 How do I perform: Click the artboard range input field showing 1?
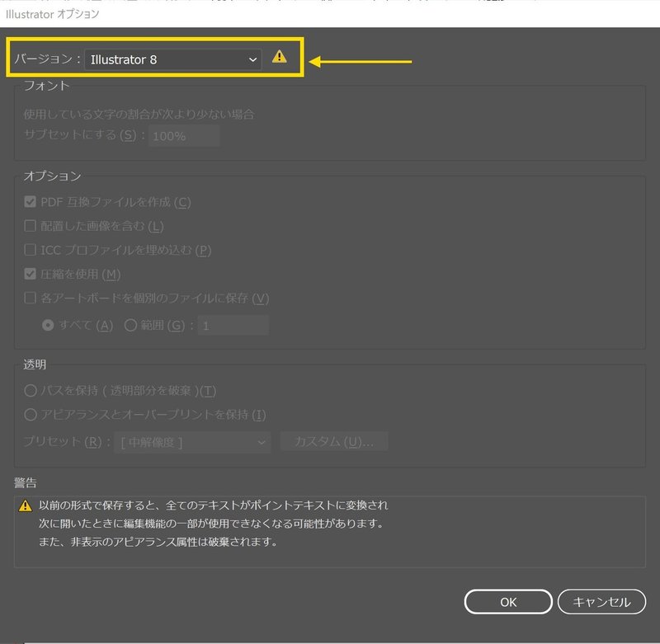tap(233, 325)
